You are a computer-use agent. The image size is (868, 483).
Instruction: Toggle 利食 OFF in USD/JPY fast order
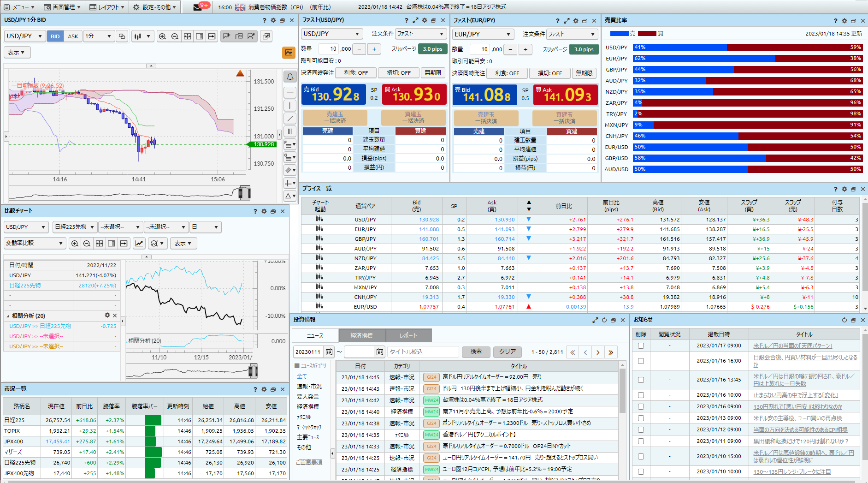[x=356, y=73]
